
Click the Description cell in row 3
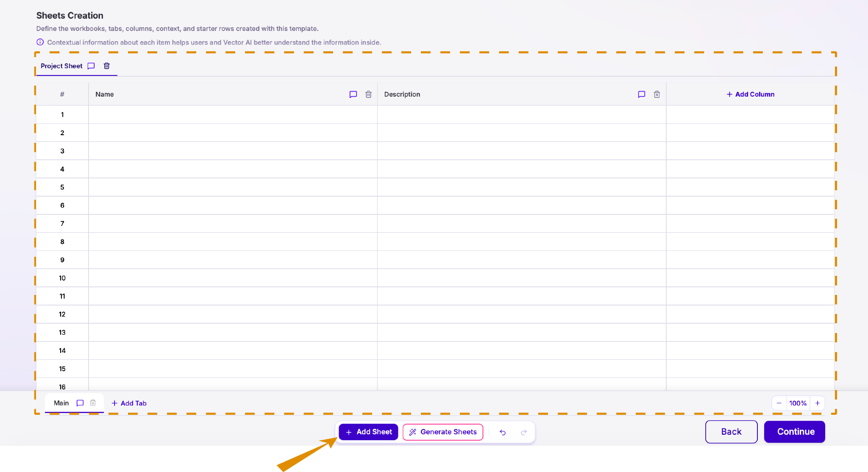[x=522, y=151]
